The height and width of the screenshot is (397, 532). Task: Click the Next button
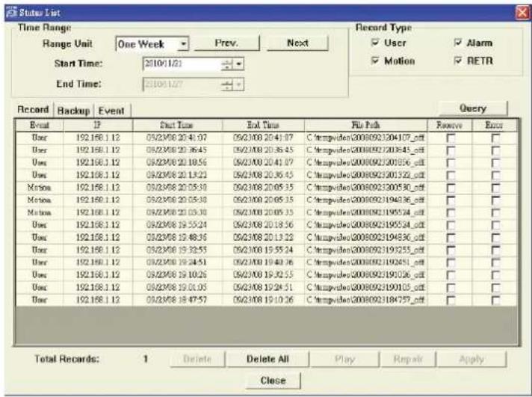pyautogui.click(x=297, y=43)
